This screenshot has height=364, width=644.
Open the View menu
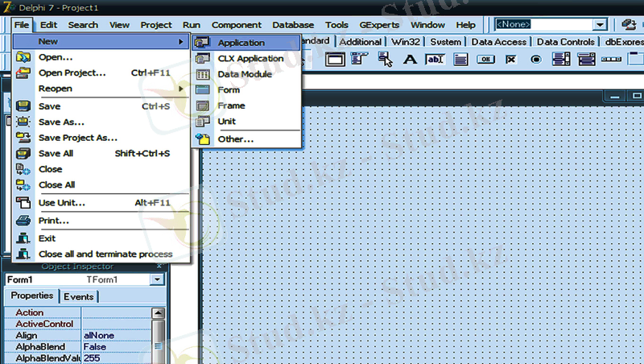click(x=119, y=25)
